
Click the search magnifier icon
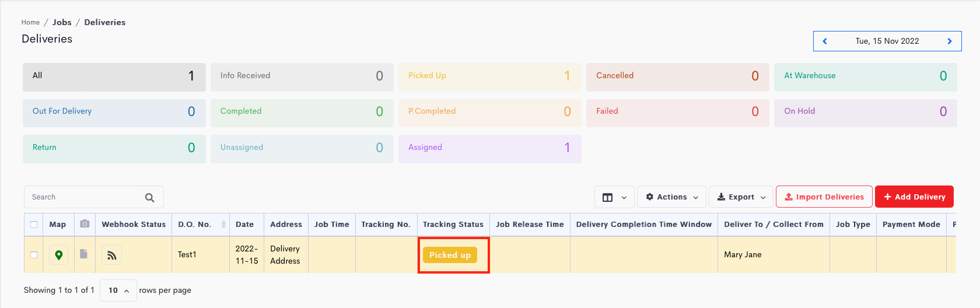[x=149, y=198]
